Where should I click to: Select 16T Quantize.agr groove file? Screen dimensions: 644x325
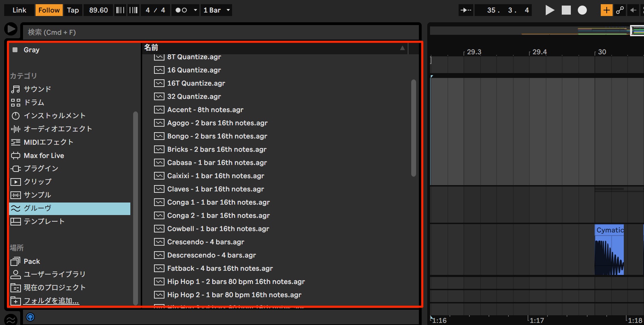click(x=196, y=83)
